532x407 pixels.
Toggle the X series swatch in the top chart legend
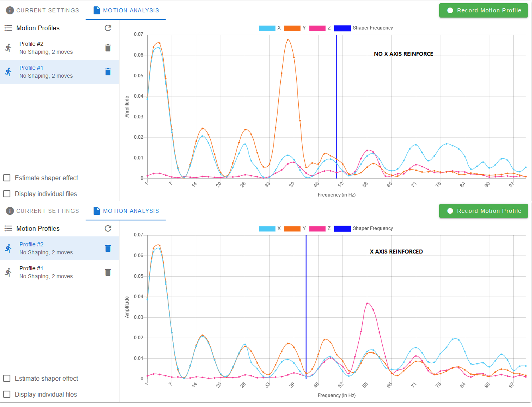click(267, 28)
